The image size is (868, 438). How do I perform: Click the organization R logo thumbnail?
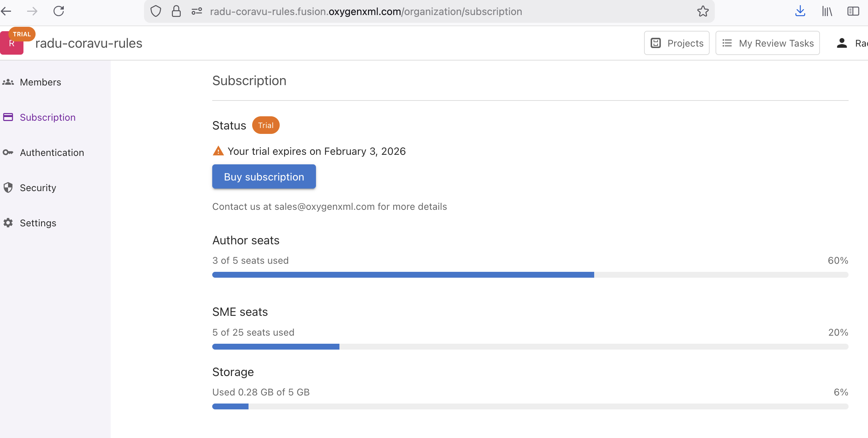pos(11,45)
